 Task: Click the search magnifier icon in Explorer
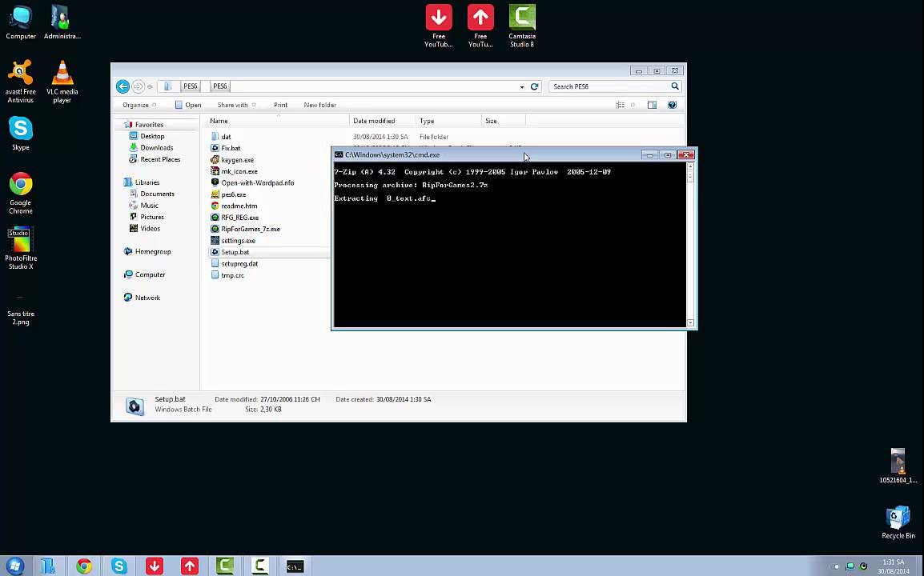point(675,86)
